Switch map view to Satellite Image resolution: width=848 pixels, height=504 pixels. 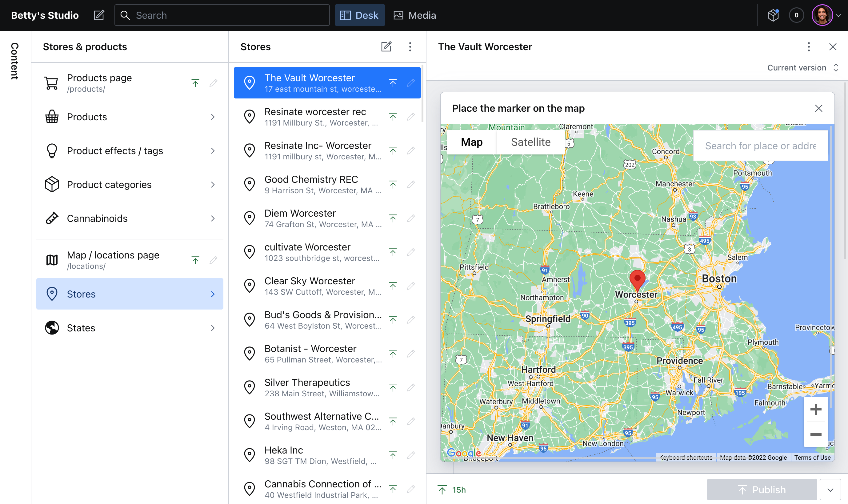click(530, 142)
